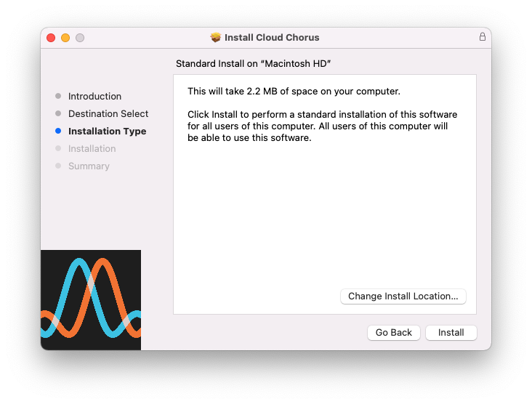Open Change Install Location options
Image resolution: width=532 pixels, height=404 pixels.
coord(403,296)
